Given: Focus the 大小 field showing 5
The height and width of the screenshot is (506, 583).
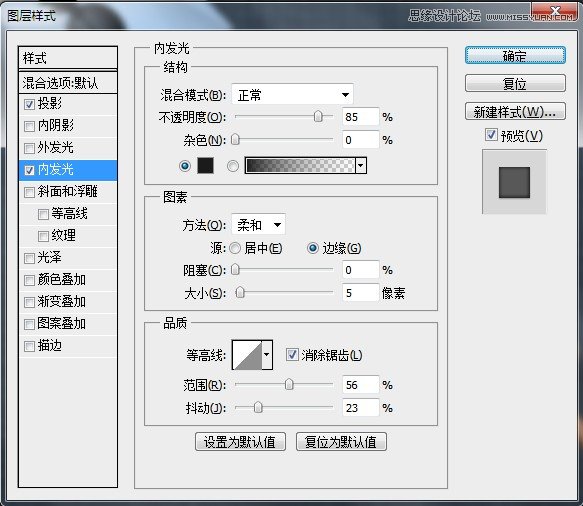Looking at the screenshot, I should click(360, 293).
